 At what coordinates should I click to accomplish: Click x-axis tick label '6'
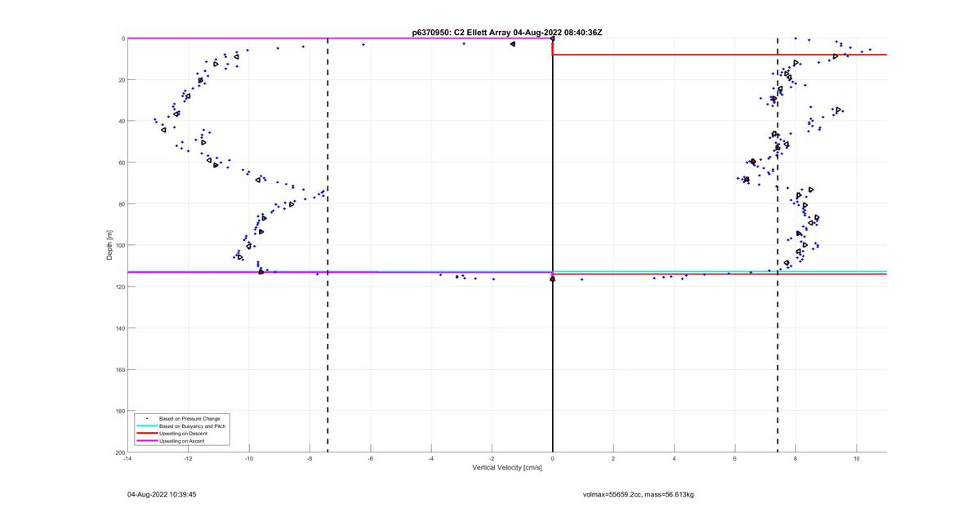pyautogui.click(x=735, y=459)
